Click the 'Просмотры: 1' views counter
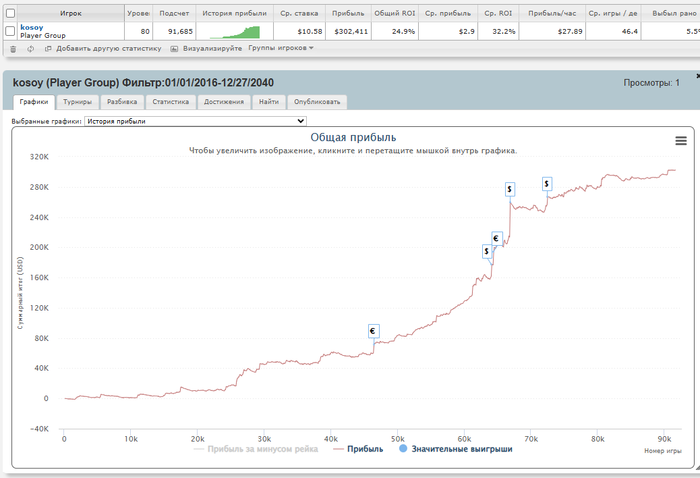This screenshot has width=700, height=478. (x=651, y=83)
